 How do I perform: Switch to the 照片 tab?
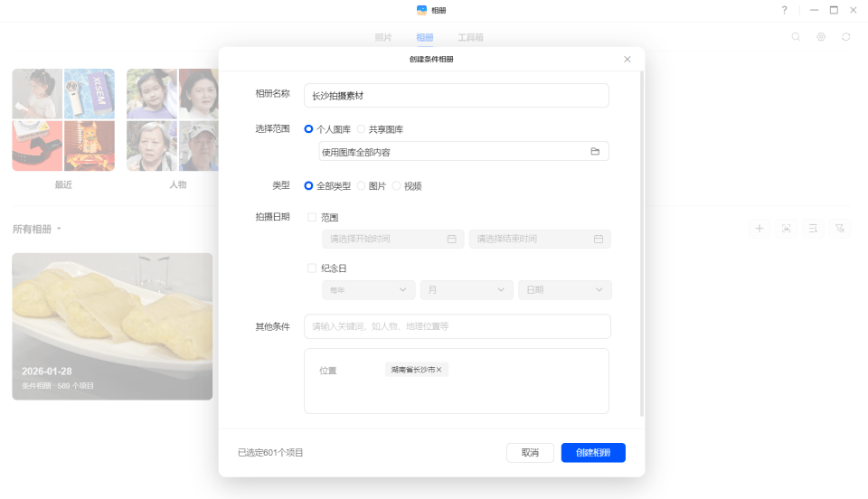383,38
